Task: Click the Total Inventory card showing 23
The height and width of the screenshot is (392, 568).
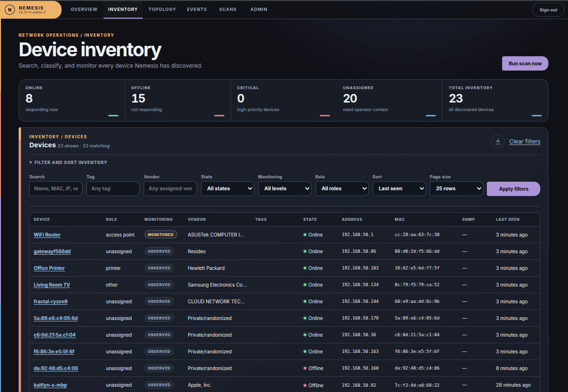Action: click(x=495, y=100)
